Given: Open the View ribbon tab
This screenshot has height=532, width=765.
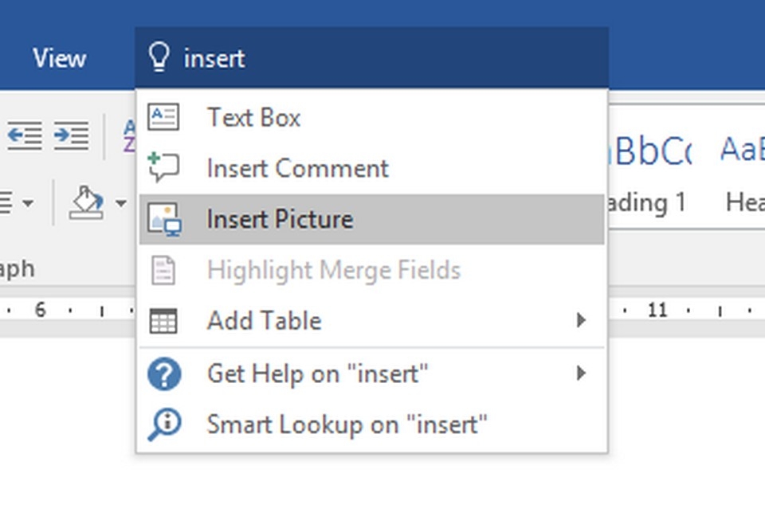Looking at the screenshot, I should pos(59,58).
